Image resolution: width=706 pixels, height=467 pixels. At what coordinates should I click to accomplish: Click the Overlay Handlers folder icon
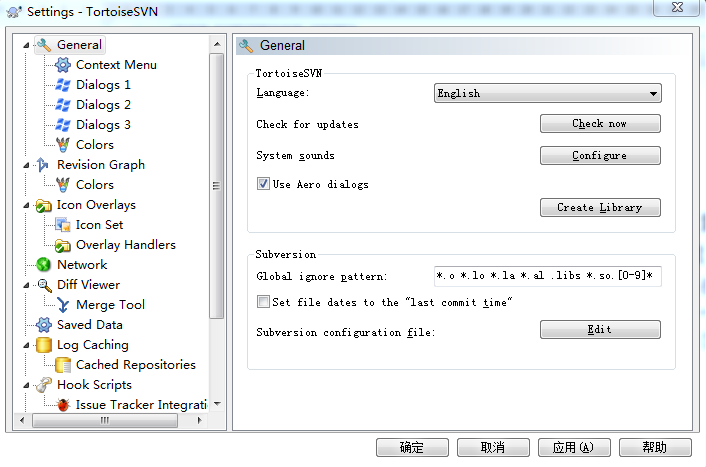pos(63,245)
